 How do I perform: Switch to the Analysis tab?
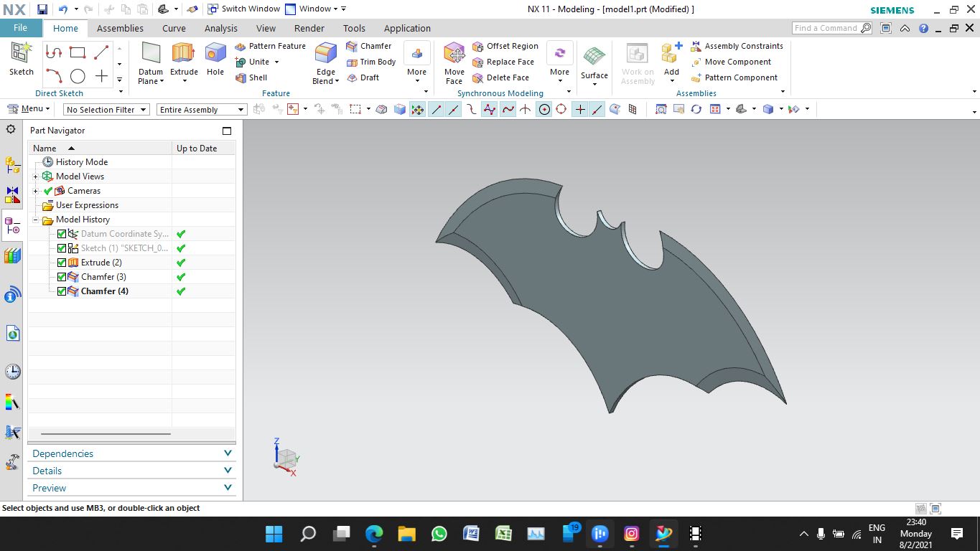click(x=220, y=29)
